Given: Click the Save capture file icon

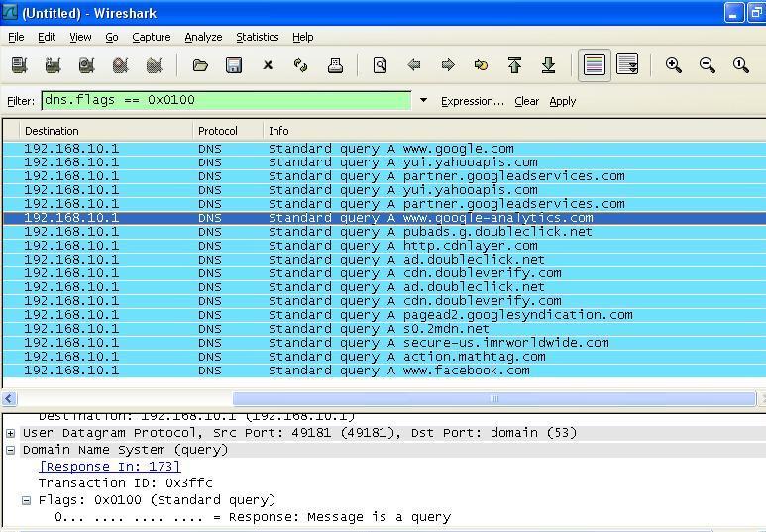Looking at the screenshot, I should (x=234, y=65).
